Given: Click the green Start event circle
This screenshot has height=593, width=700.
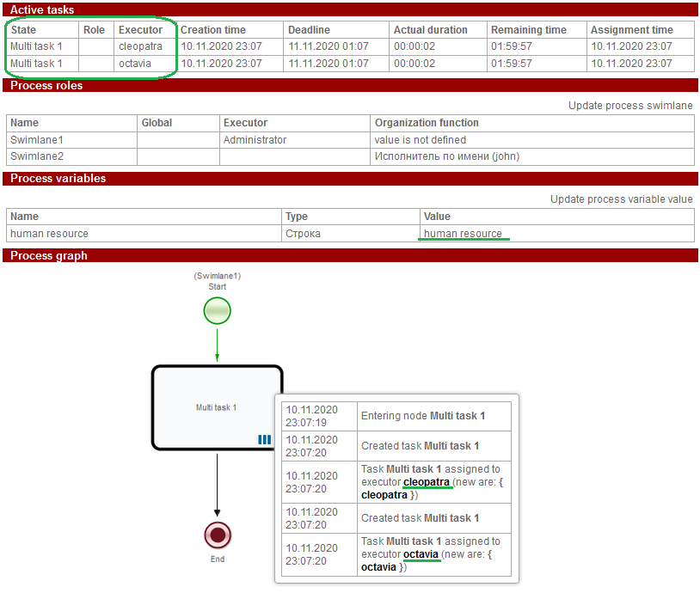Looking at the screenshot, I should coord(217,310).
